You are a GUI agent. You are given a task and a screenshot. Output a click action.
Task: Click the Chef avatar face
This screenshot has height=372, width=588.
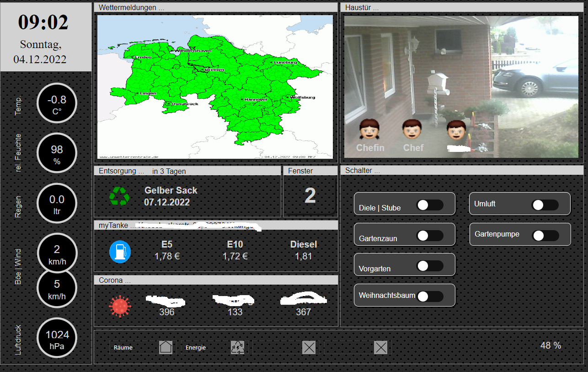pyautogui.click(x=412, y=129)
